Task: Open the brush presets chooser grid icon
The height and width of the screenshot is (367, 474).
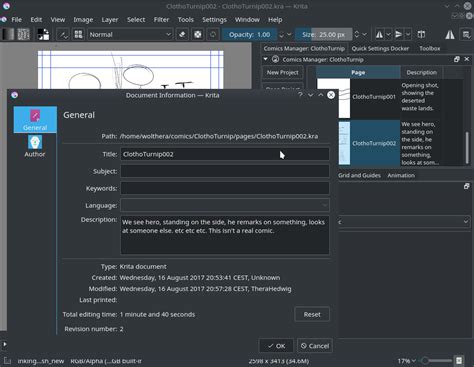Action: point(78,34)
